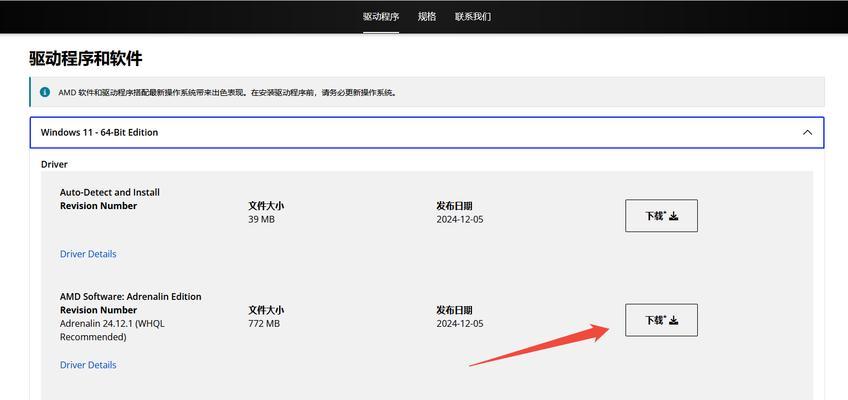Click the AMD Software: Adrenalin Edition title
The image size is (848, 400).
130,296
